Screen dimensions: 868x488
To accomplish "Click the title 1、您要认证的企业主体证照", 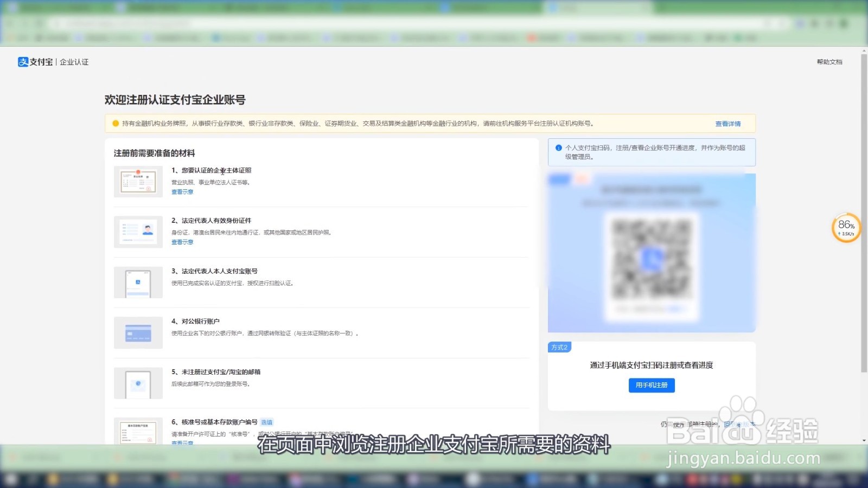I will 211,170.
